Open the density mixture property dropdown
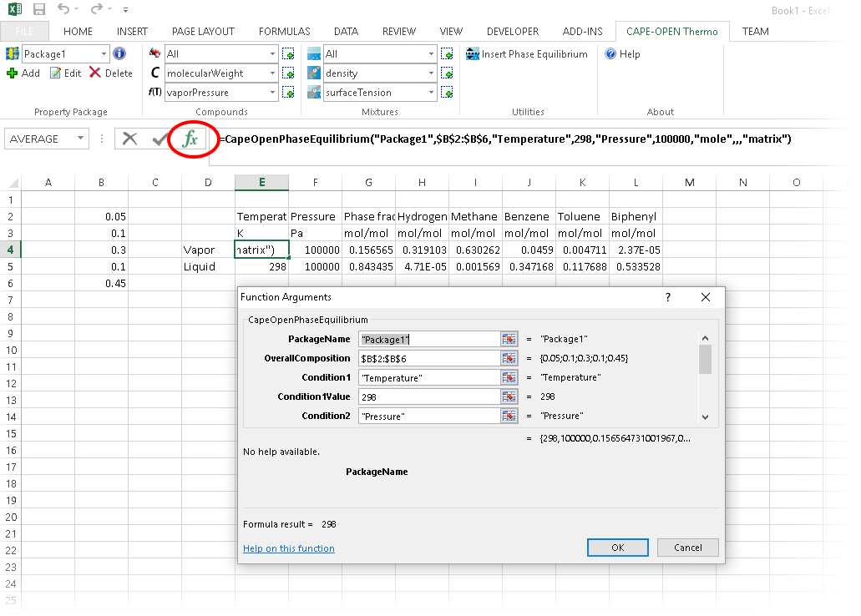861x616 pixels. click(x=431, y=73)
